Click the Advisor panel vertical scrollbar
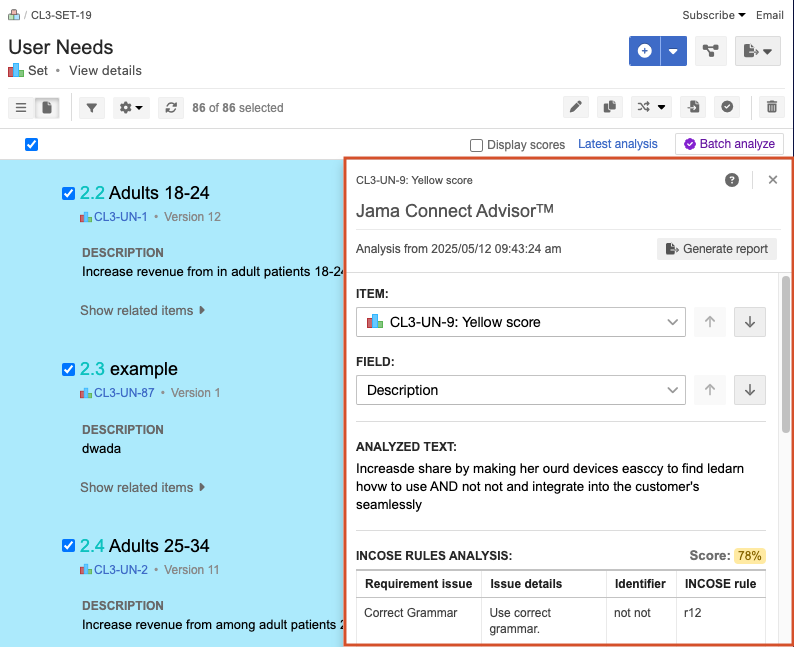794x647 pixels. click(786, 360)
